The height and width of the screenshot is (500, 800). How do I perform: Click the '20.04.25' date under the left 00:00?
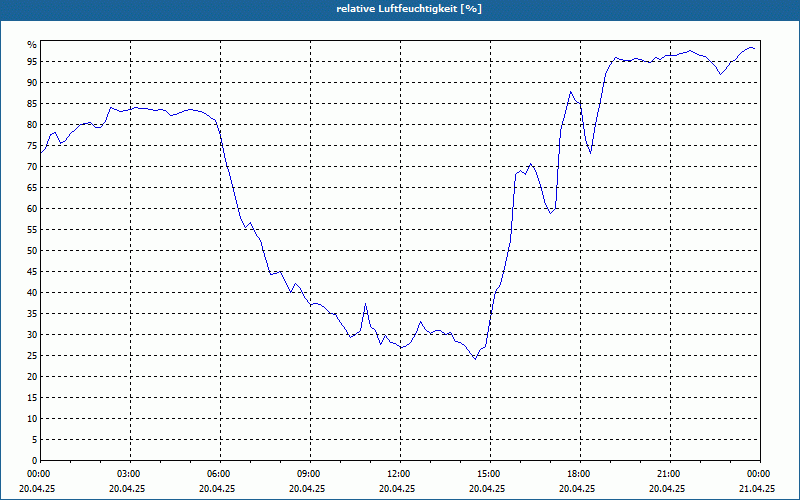[37, 488]
